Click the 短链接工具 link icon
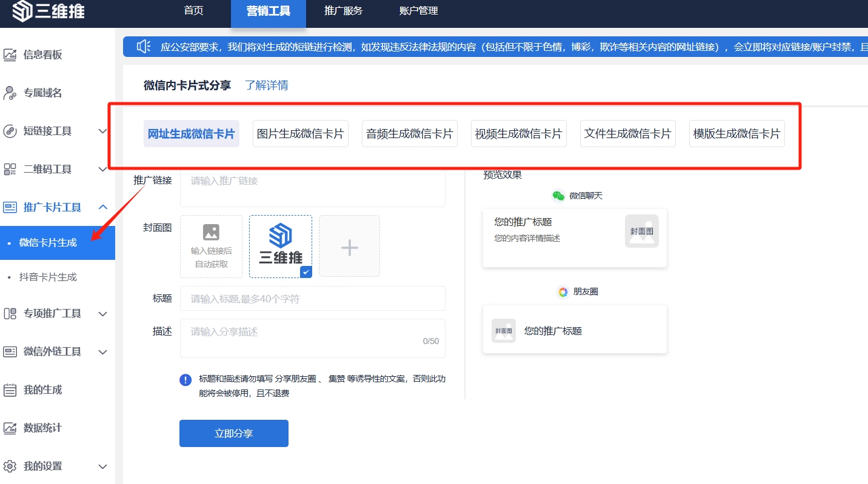Screen dimensions: 868x484 pyautogui.click(x=10, y=131)
